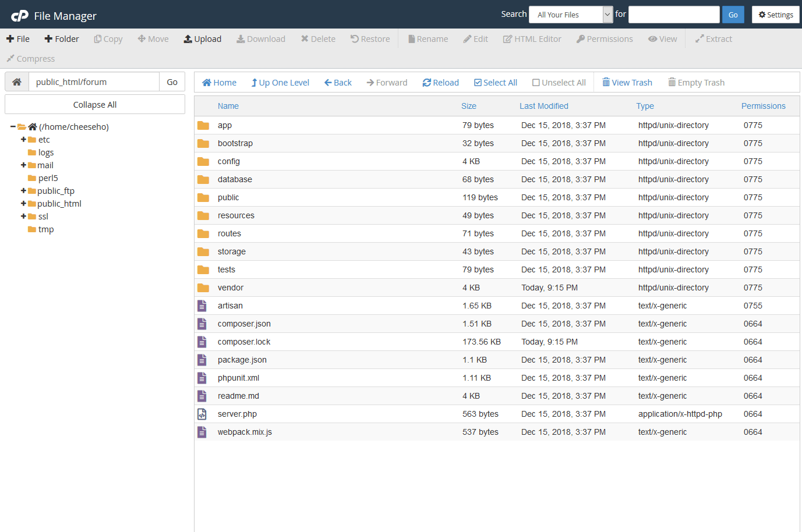Click the vendor folder icon
802x532 pixels.
point(203,288)
